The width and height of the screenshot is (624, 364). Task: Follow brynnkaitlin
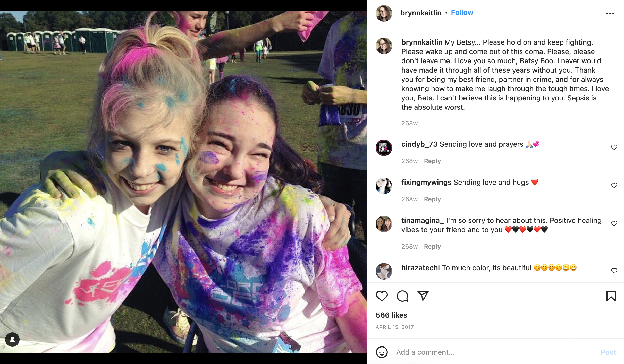tap(462, 13)
